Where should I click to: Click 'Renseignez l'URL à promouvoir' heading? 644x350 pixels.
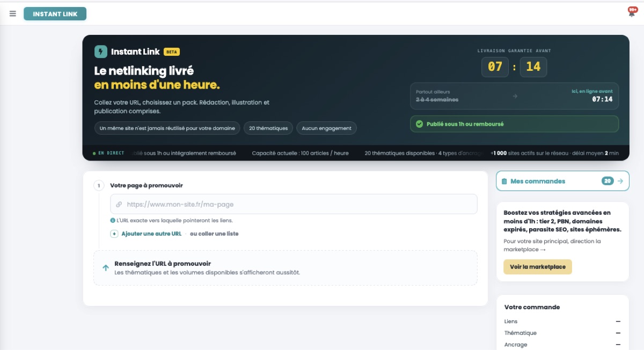pos(163,264)
